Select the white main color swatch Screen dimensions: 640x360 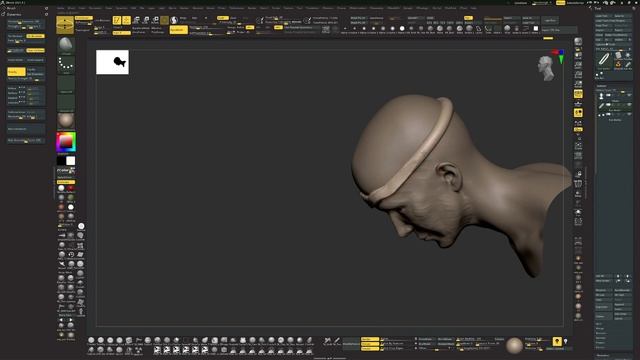click(x=71, y=161)
